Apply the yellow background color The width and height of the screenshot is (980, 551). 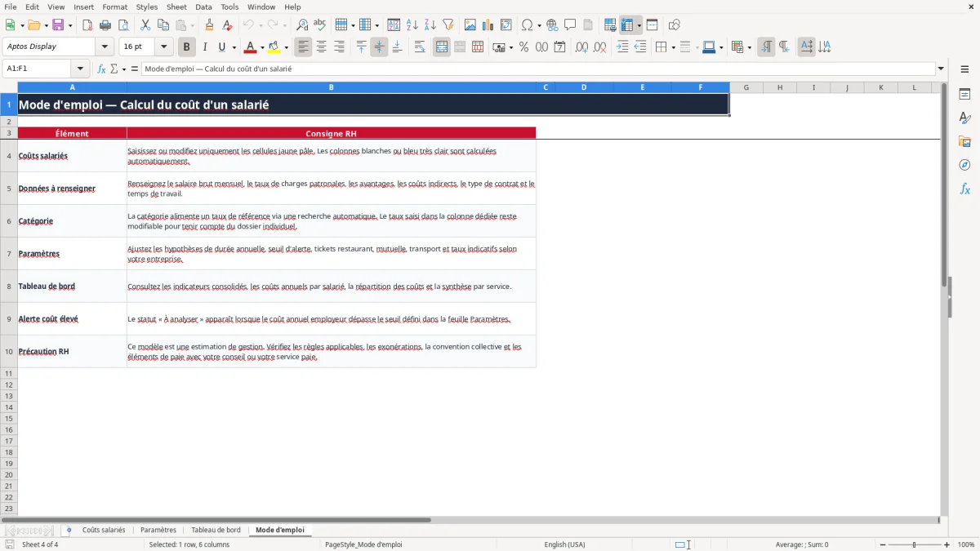[x=274, y=47]
